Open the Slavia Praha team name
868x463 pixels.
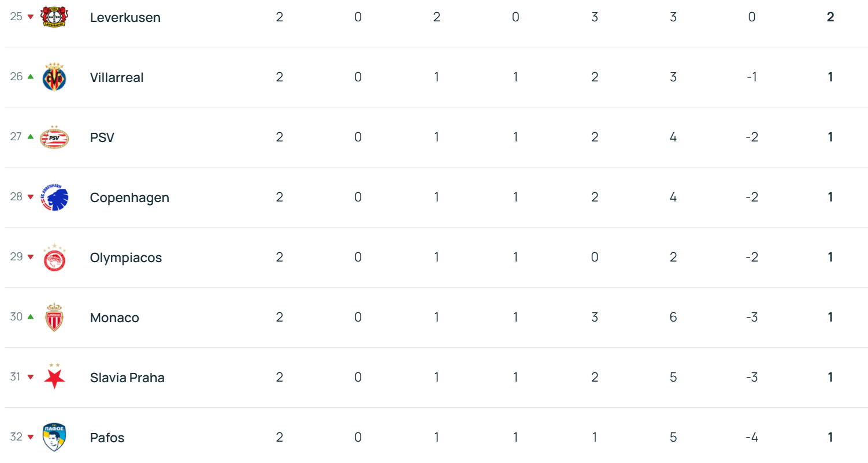(127, 378)
